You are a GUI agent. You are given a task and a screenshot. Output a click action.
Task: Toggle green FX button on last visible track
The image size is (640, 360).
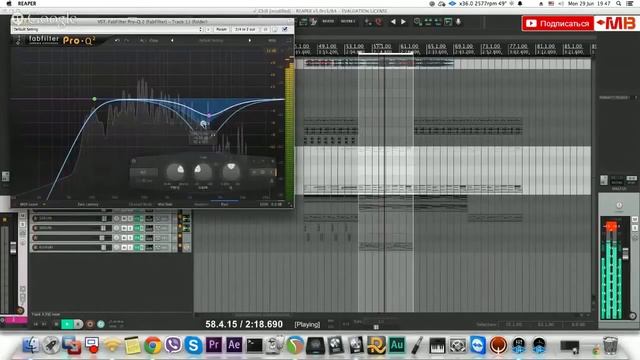coord(138,247)
